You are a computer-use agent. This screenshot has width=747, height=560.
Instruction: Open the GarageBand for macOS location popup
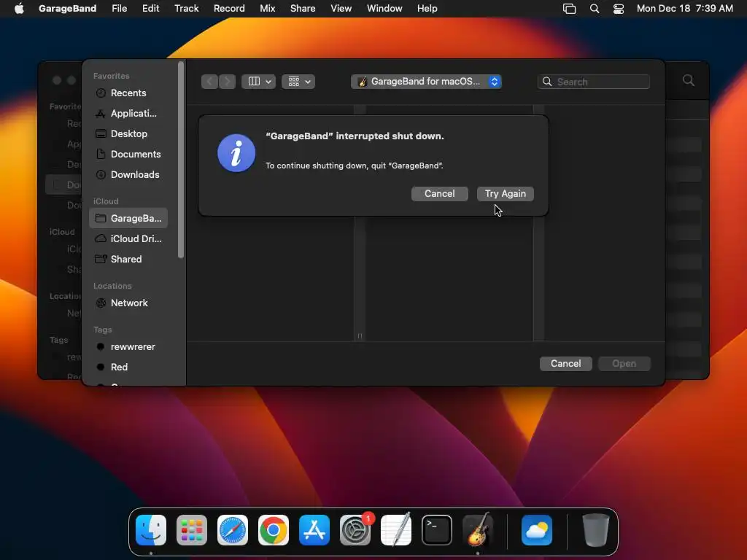[426, 82]
